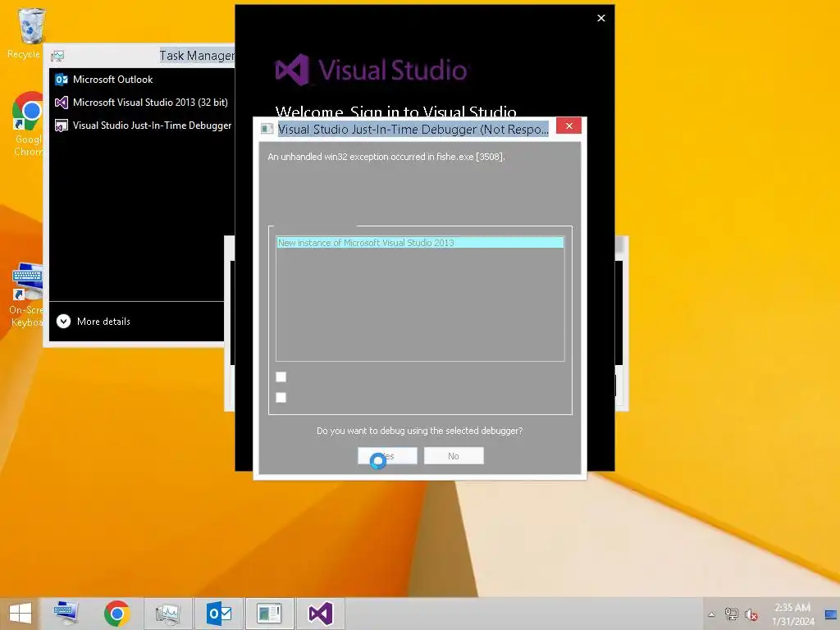
Task: Click No to decline debugging
Action: click(x=454, y=456)
